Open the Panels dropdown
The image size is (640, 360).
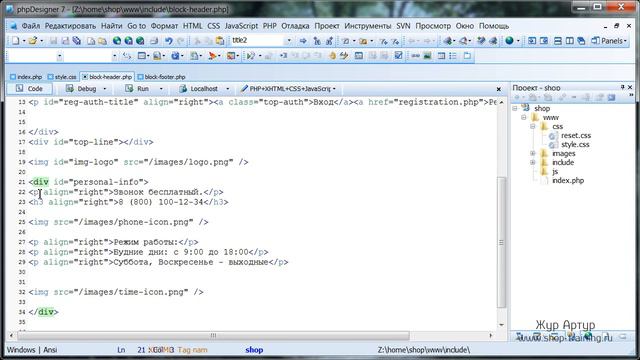pyautogui.click(x=609, y=41)
